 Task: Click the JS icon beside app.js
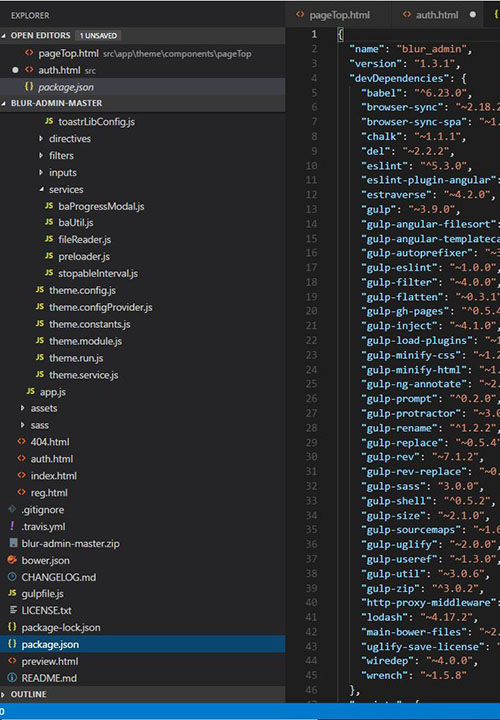click(x=30, y=391)
